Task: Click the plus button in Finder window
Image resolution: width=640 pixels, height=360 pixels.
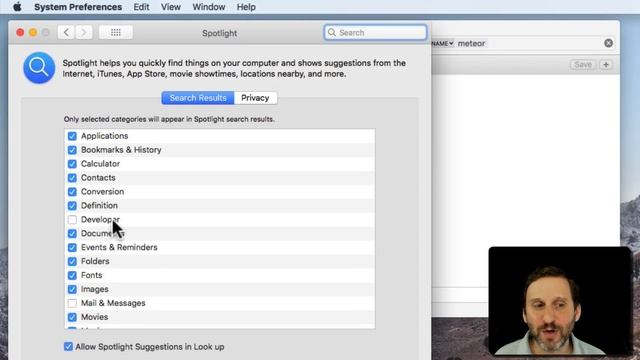Action: point(606,64)
